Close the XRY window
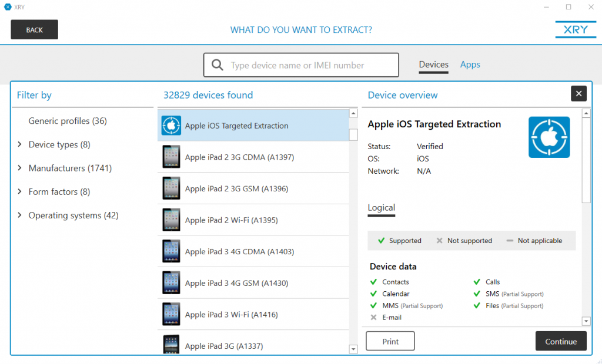Screen dimensions: 602x364 [591, 7]
